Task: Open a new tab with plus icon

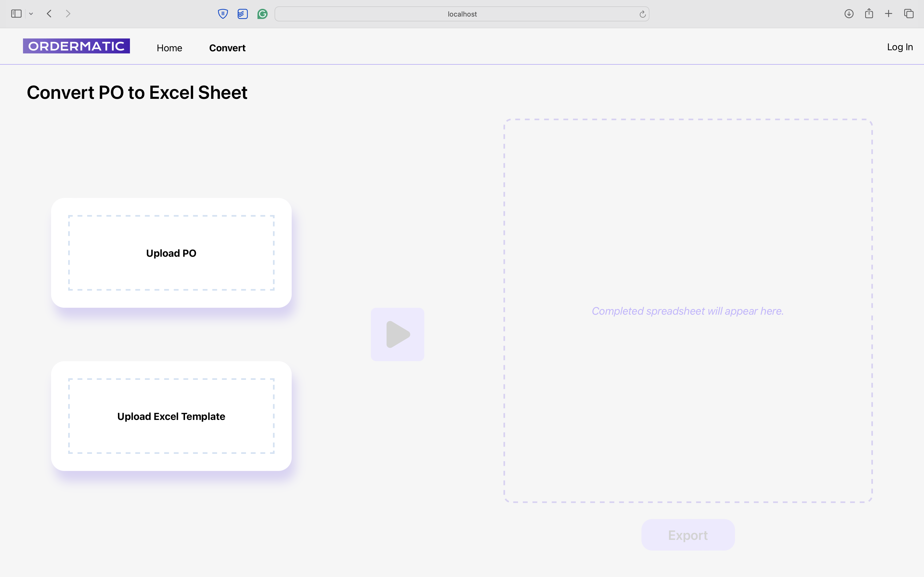Action: tap(888, 14)
